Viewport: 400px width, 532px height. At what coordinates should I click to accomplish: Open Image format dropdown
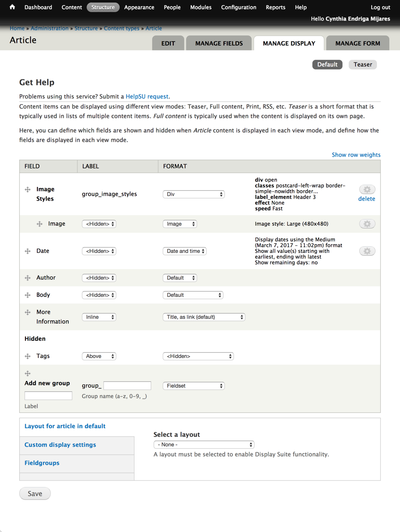pyautogui.click(x=180, y=224)
